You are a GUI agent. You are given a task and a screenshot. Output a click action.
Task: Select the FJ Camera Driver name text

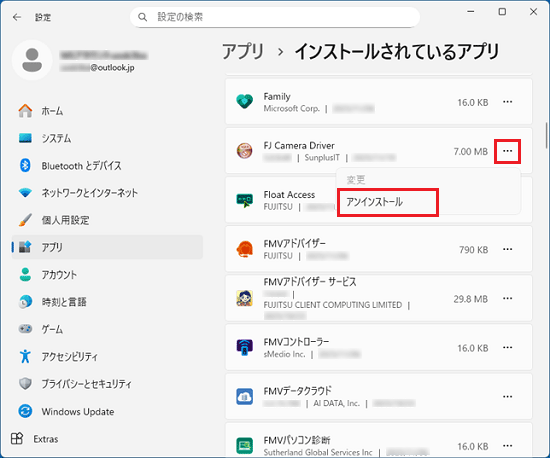[x=299, y=146]
